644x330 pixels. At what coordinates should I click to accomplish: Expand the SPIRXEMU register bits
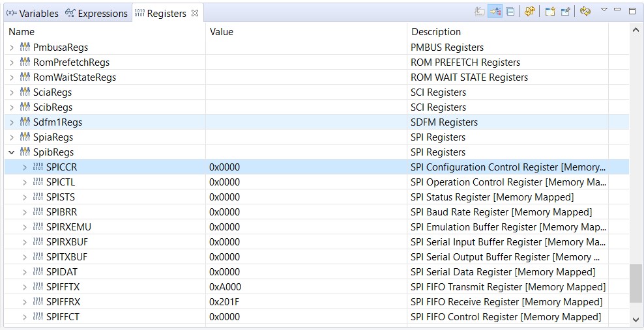coord(25,227)
